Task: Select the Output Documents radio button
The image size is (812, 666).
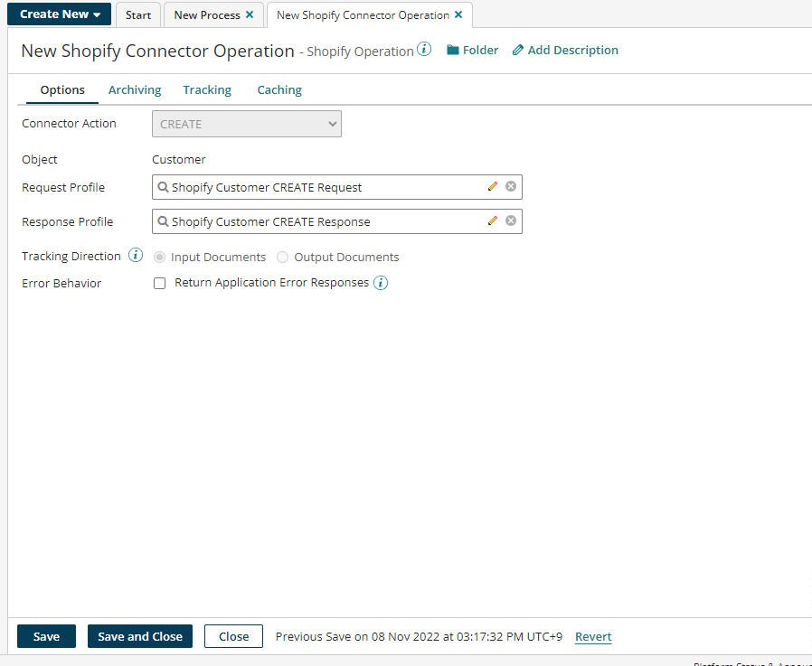Action: pyautogui.click(x=282, y=258)
